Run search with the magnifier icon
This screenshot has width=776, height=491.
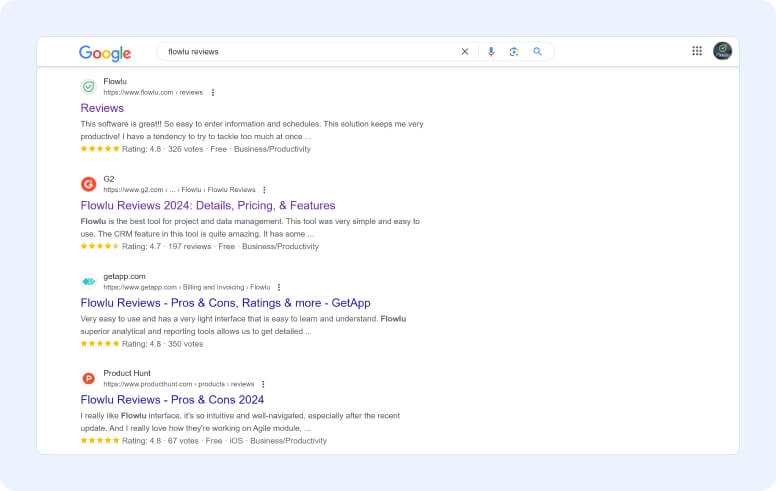click(x=537, y=51)
